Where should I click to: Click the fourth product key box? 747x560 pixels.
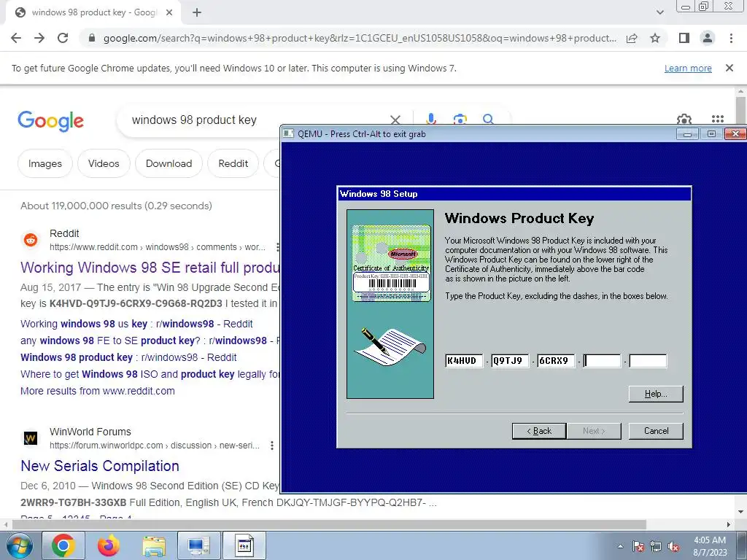pyautogui.click(x=602, y=361)
